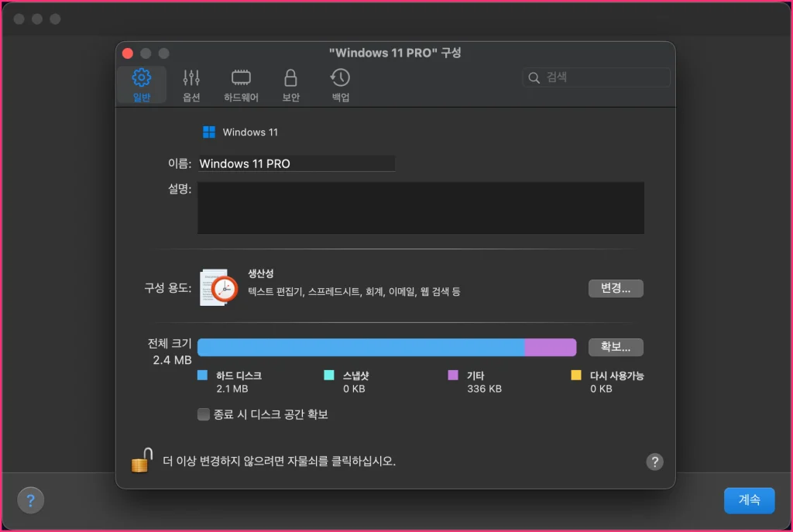Click the purple 기타 color swatch in legend
793x532 pixels.
click(453, 376)
